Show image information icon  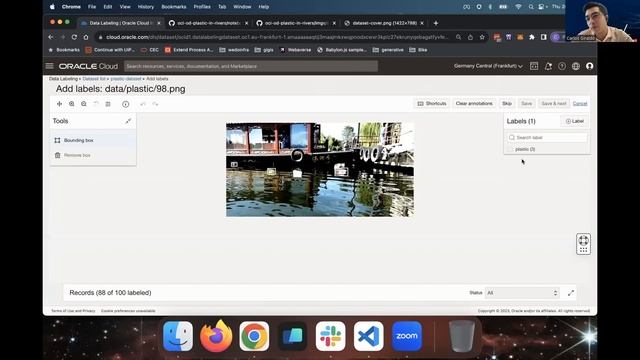click(x=126, y=104)
